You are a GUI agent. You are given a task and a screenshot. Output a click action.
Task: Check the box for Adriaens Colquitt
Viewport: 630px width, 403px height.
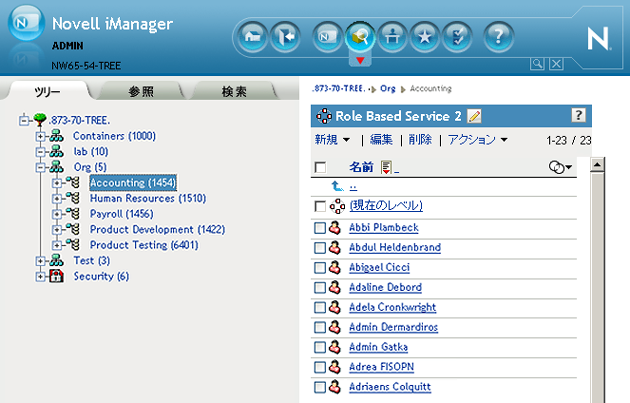click(320, 387)
